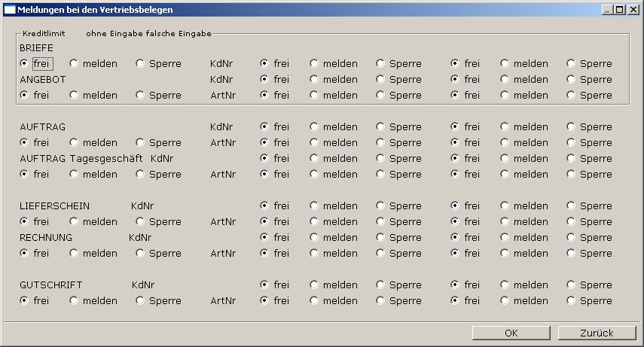644x347 pixels.
Task: Set ANGEBOT ArtNr falsche Eingabe to 'melden'
Action: coord(505,96)
